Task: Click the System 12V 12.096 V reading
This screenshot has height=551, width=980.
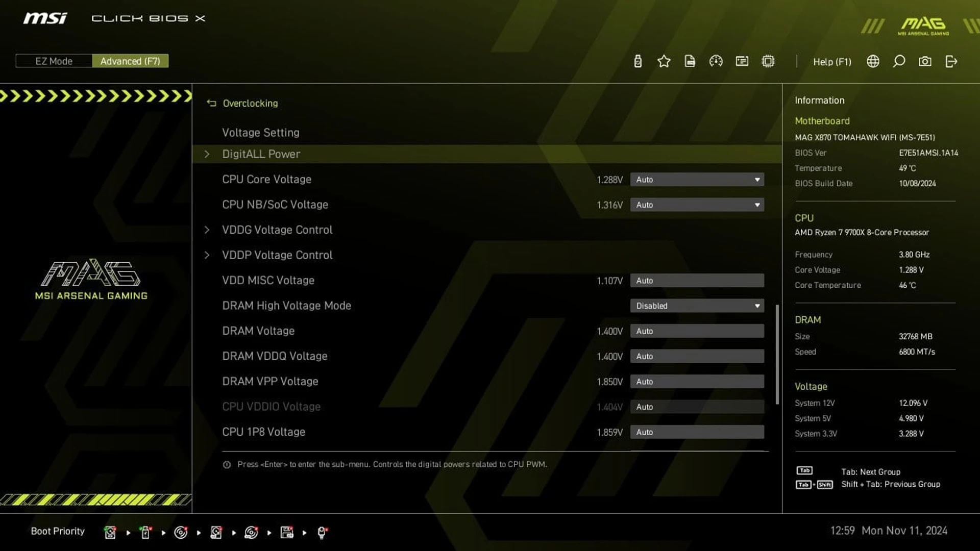Action: point(913,403)
